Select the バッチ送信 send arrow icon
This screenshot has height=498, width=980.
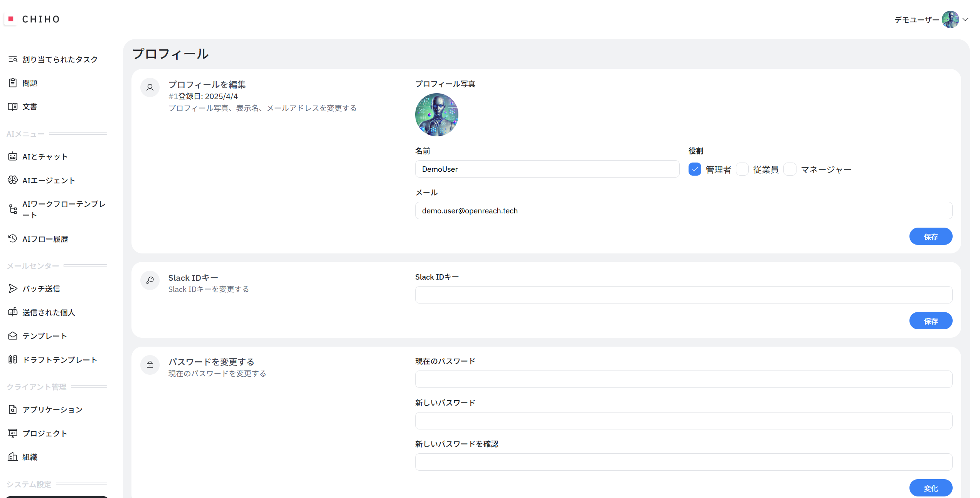(x=13, y=288)
